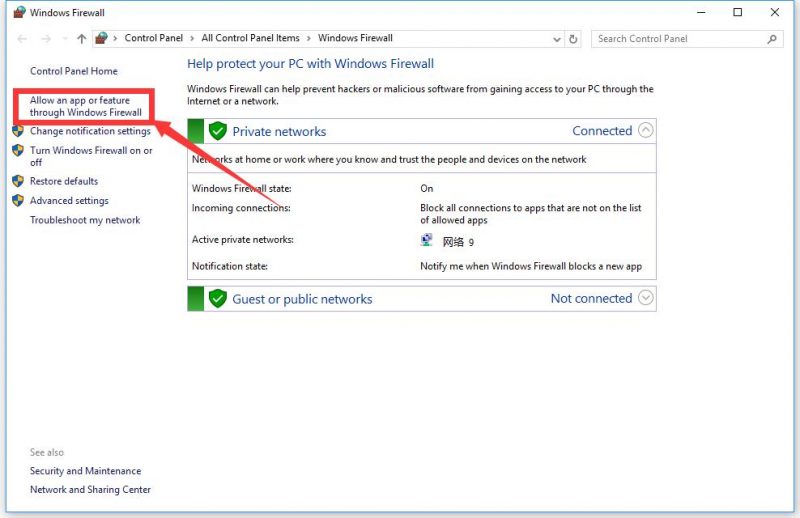
Task: Open the address bar history dropdown
Action: tap(557, 39)
